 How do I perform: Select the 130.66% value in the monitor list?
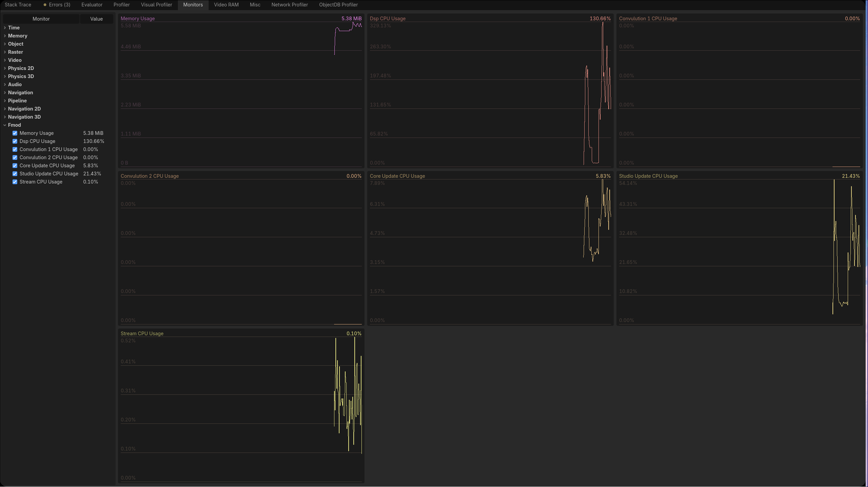[x=94, y=141]
